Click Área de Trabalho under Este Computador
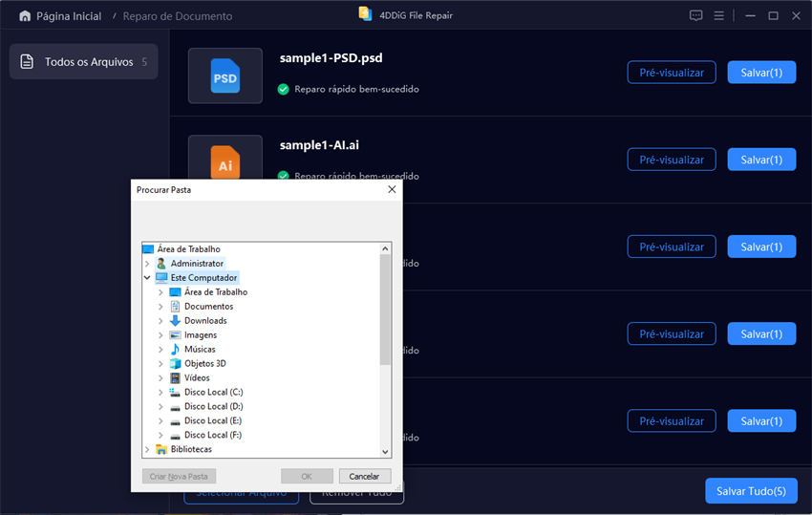 click(216, 292)
